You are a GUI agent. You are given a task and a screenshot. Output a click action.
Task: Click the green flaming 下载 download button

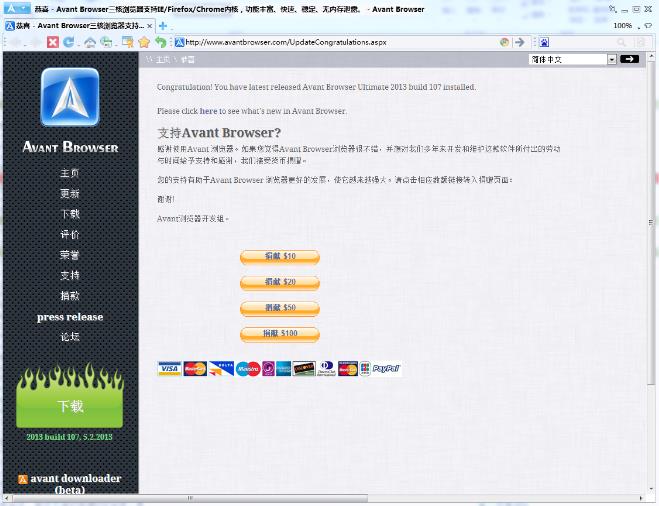pos(70,396)
